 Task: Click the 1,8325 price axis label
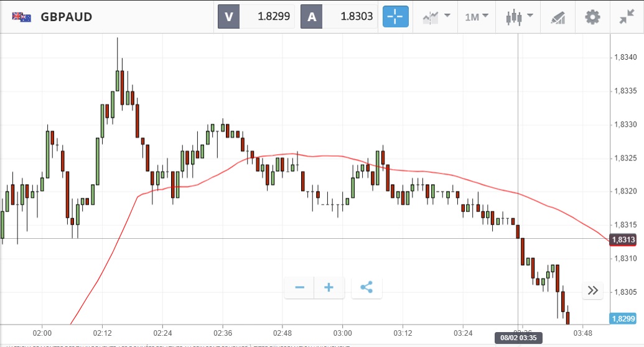625,158
